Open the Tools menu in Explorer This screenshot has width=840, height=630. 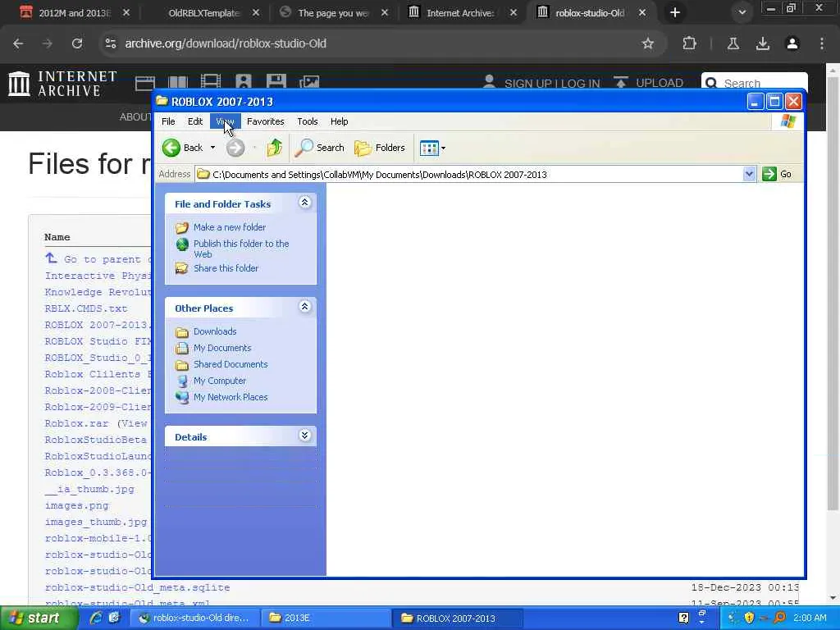(x=308, y=121)
